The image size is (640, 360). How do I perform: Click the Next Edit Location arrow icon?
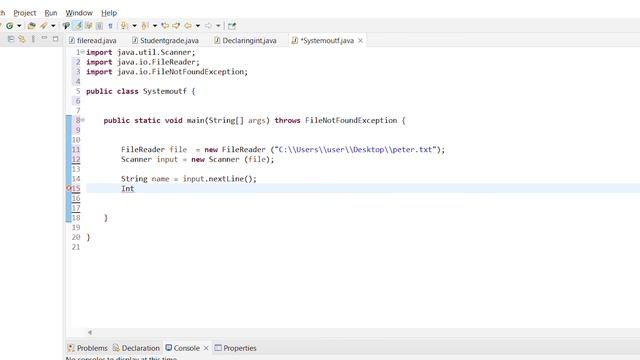(x=176, y=26)
